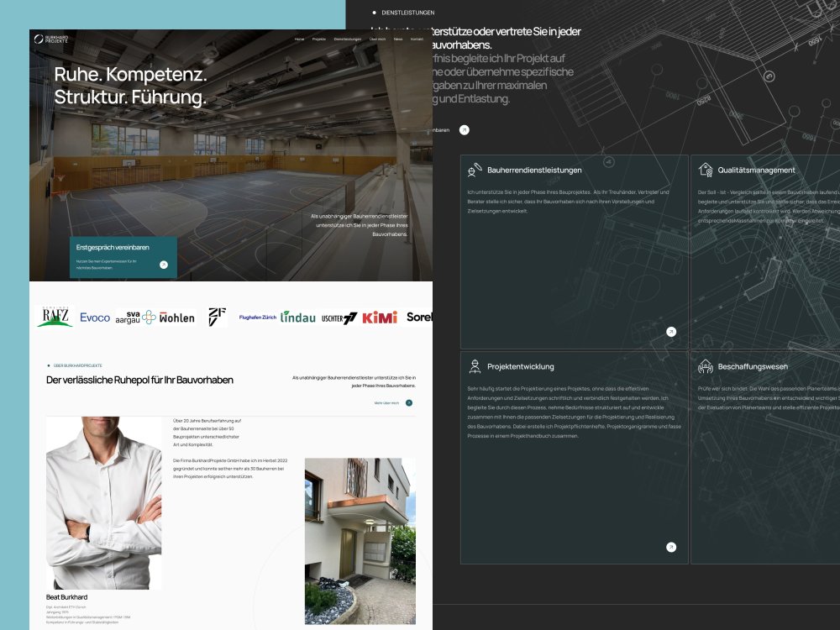Click paragraph starting Die Firma BurkhardProjekte GmbH

point(230,468)
